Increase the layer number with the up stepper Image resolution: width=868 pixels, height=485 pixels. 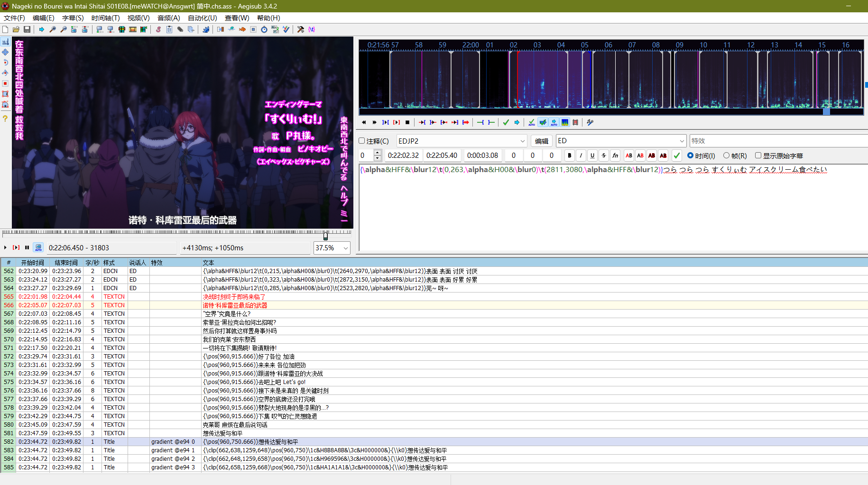click(x=378, y=153)
